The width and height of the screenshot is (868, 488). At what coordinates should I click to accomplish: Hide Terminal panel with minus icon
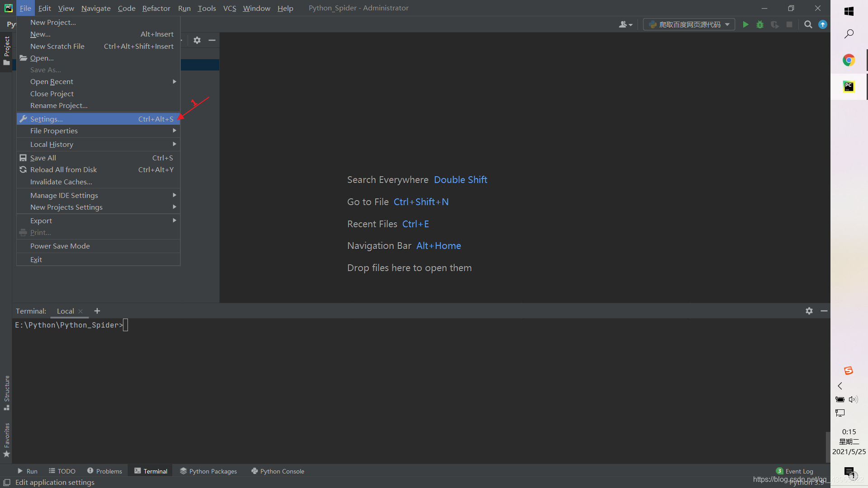point(824,311)
